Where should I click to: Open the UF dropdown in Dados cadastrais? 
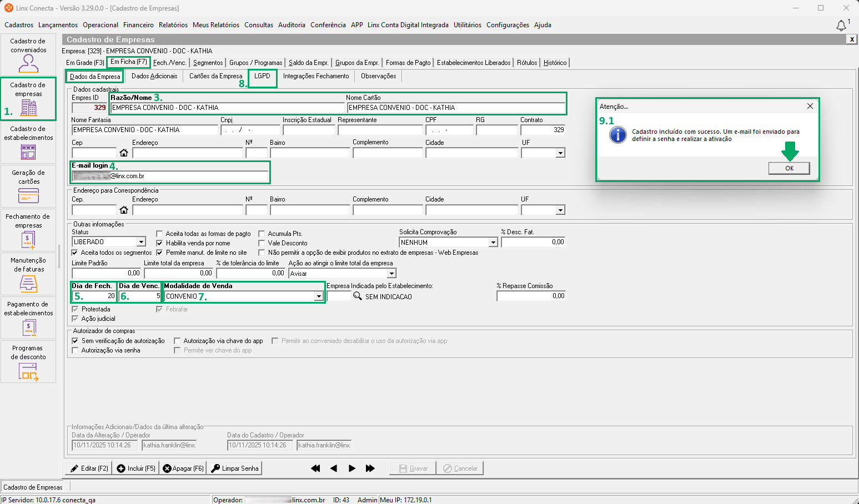tap(560, 153)
